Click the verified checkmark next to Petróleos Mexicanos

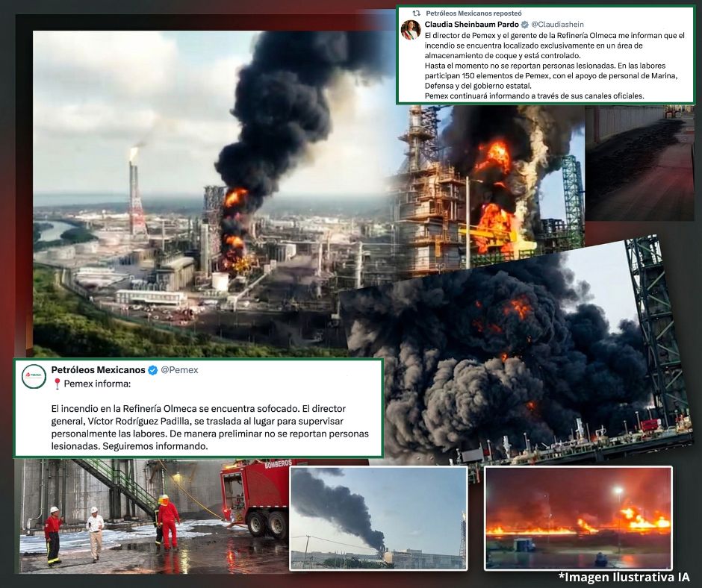152,370
